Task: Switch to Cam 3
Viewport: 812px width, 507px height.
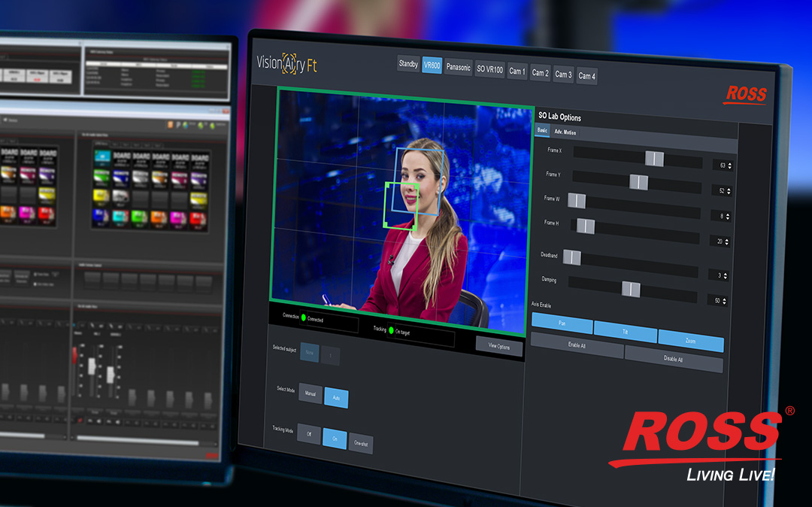Action: 563,74
